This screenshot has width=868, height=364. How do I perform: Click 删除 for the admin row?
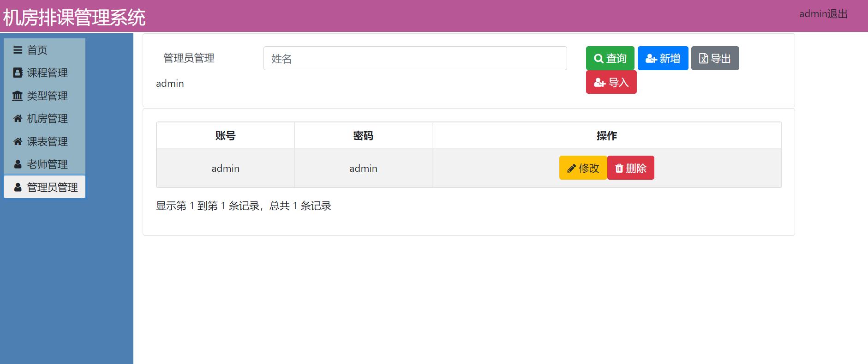click(x=631, y=168)
